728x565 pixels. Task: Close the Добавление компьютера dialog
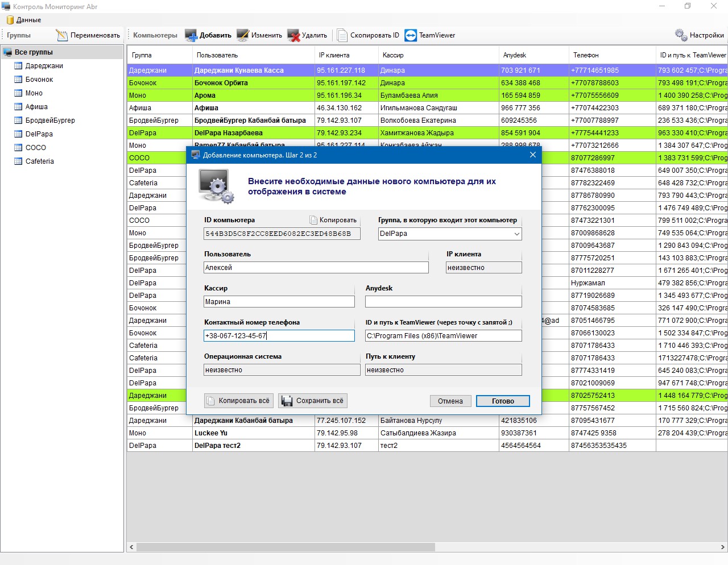(533, 155)
